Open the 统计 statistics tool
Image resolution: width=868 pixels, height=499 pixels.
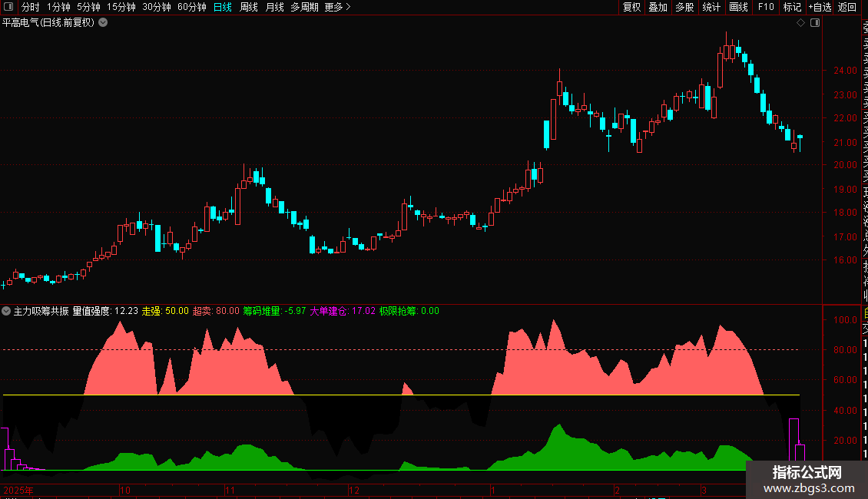tap(711, 7)
